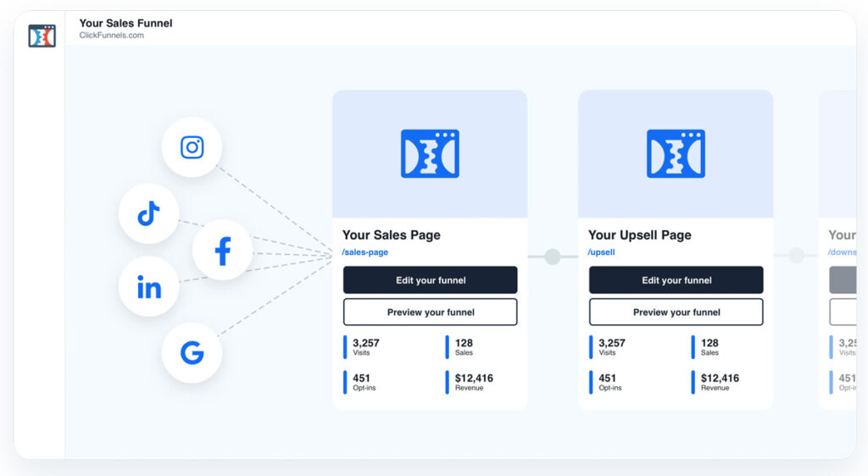The image size is (868, 476).
Task: Click the 128 Sales stat on Upsell Page
Action: point(706,347)
